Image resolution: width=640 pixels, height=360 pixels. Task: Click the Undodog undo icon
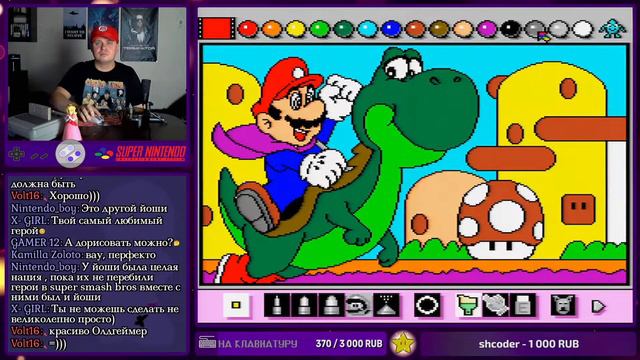[x=563, y=305]
